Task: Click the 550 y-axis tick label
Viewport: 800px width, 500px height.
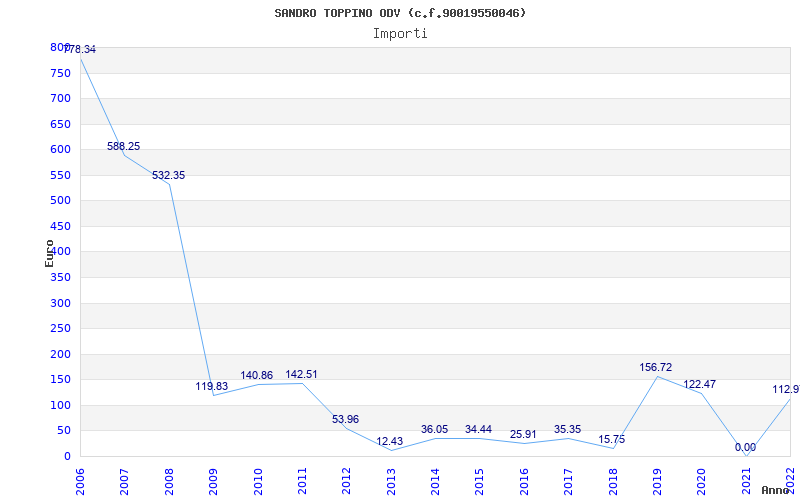Action: (60, 176)
